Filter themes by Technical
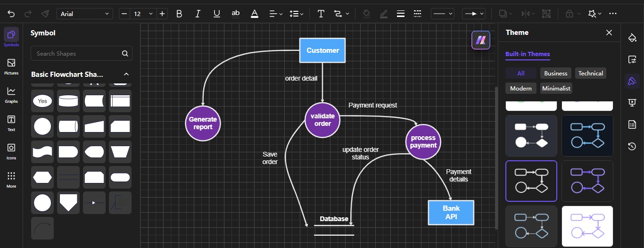644x248 pixels. click(x=591, y=73)
